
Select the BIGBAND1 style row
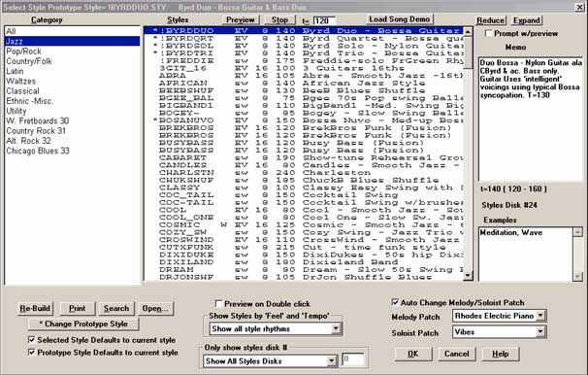point(304,106)
